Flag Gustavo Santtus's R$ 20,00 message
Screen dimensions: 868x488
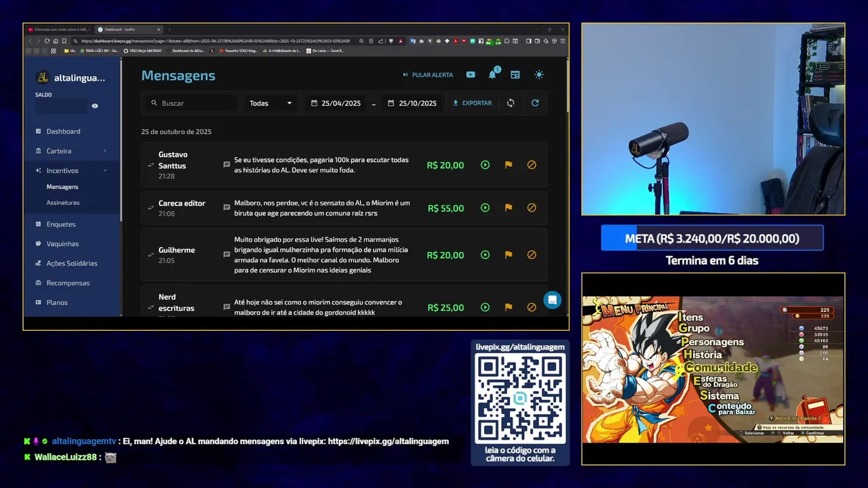point(509,165)
